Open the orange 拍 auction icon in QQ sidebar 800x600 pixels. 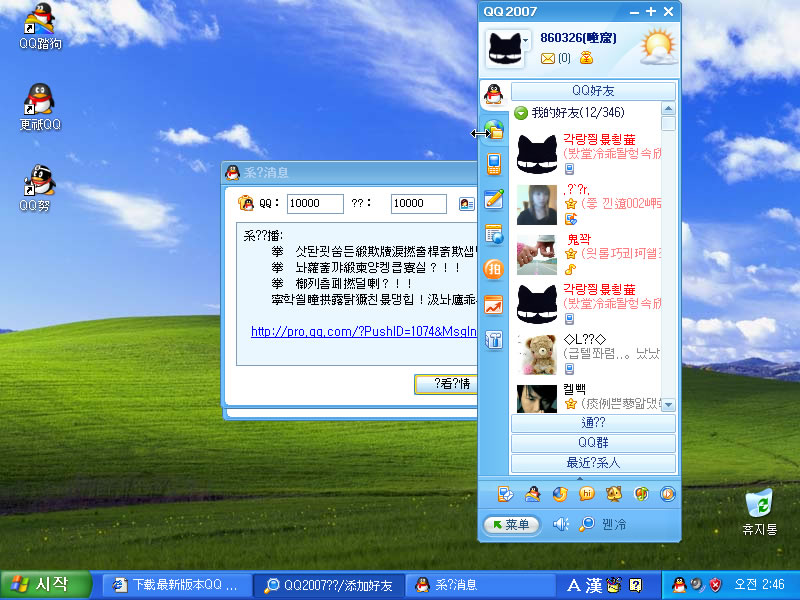pyautogui.click(x=493, y=269)
